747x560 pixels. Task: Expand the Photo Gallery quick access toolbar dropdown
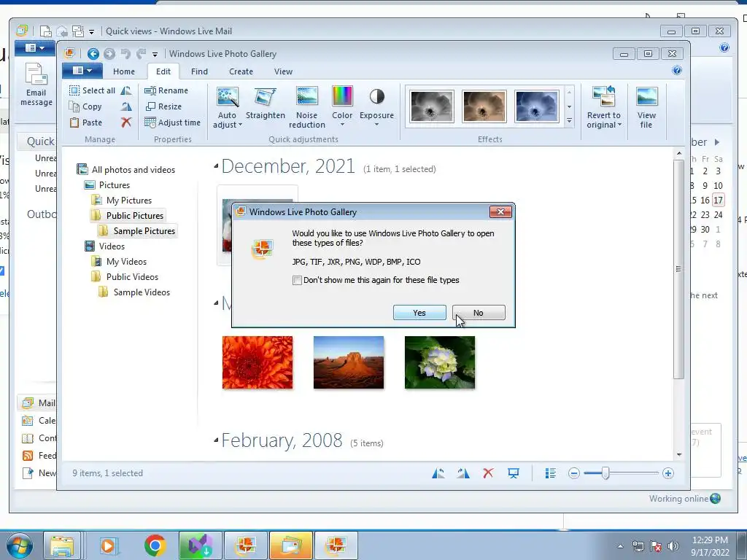(x=155, y=54)
